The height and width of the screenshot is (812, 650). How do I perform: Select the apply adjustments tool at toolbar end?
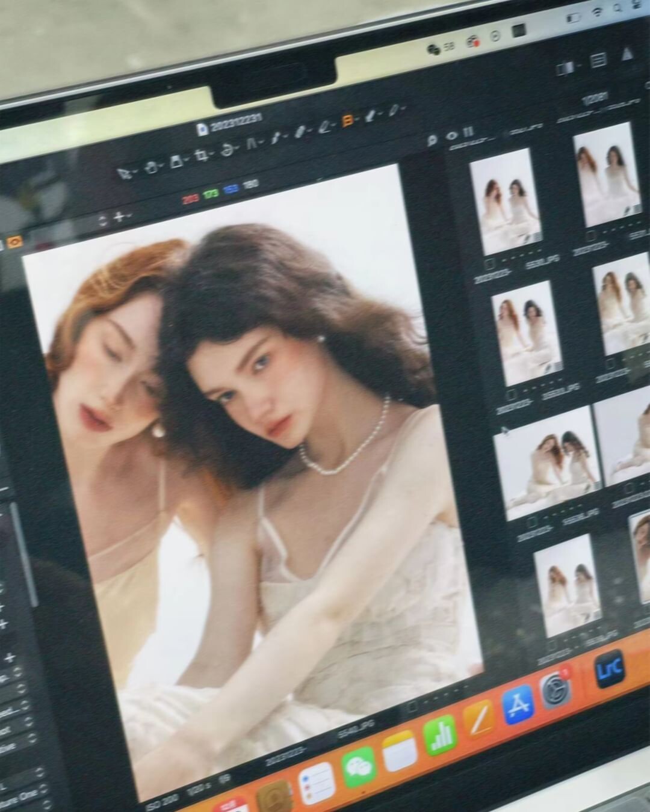tap(393, 110)
